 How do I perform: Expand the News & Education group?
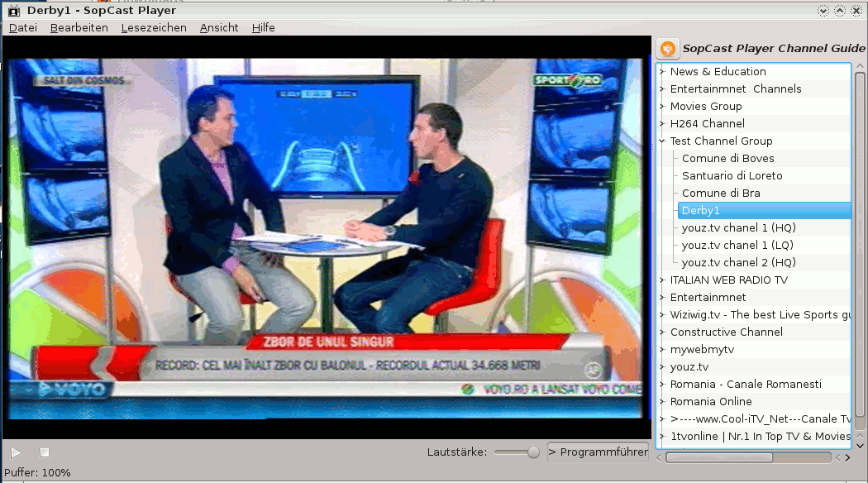[662, 71]
